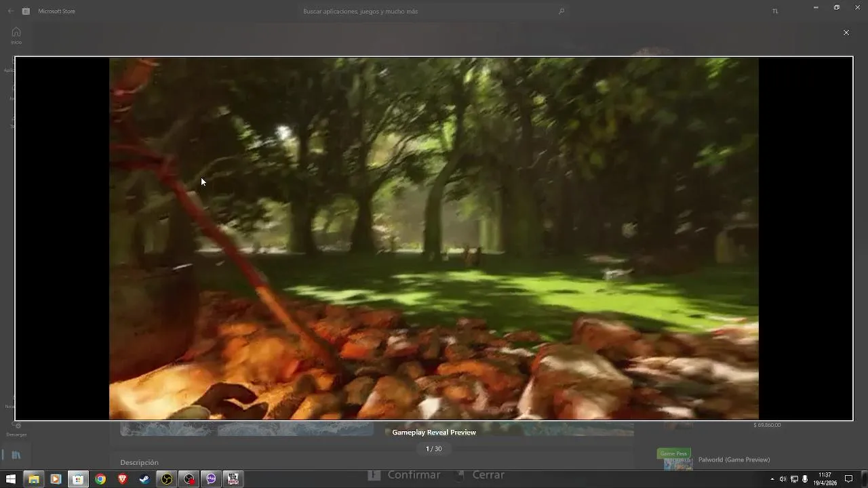Open the network icon in system tray
Viewport: 868px width, 488px height.
pyautogui.click(x=794, y=479)
